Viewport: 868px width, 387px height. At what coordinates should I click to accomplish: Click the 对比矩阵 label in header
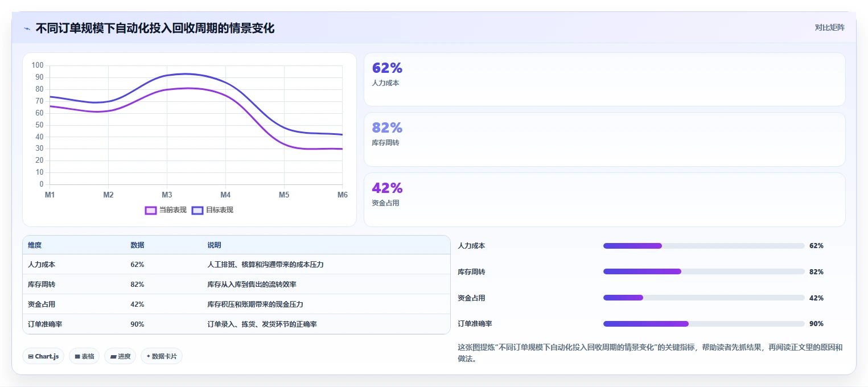coord(829,27)
